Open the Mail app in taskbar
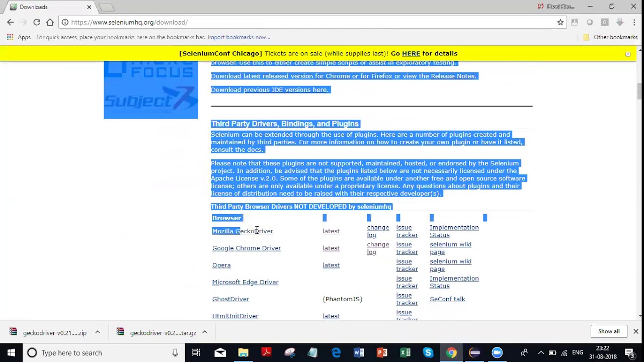 (220, 352)
